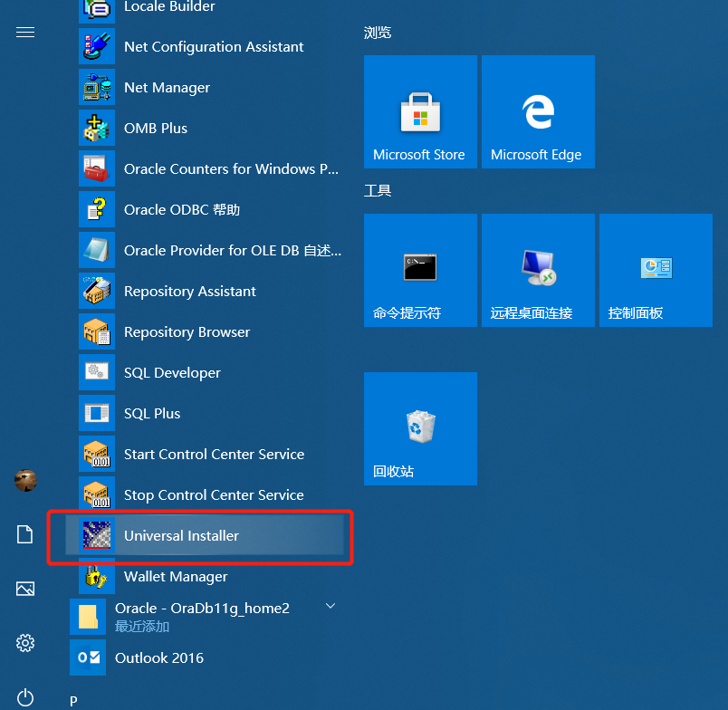Click Stop Control Center Service icon
Screen dimensions: 728x710
(97, 495)
